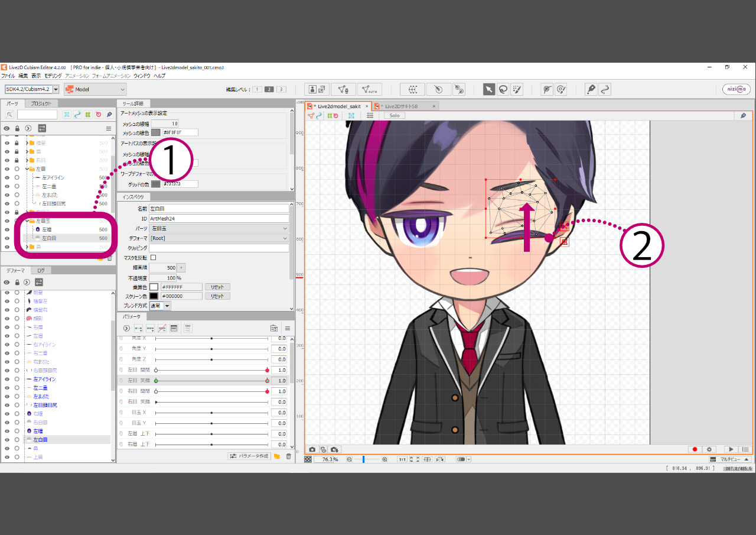
Task: Hide the 左瞳 part in parts list
Action: click(7, 229)
